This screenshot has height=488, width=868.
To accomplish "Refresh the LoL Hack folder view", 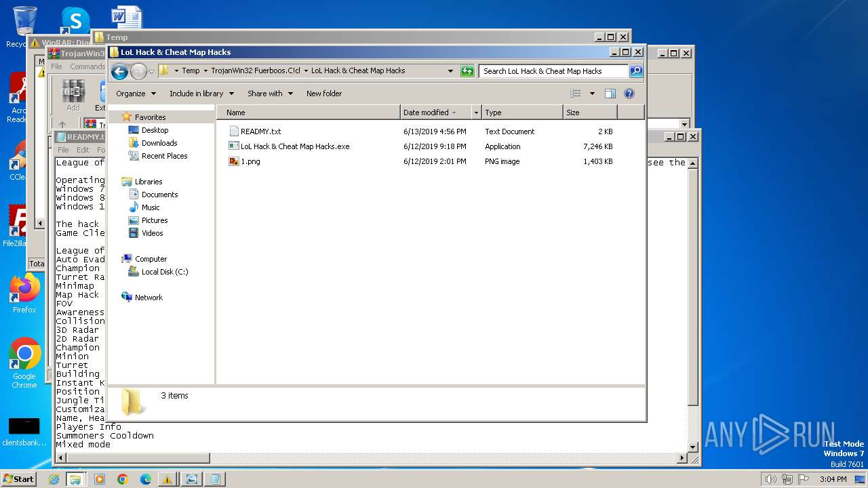I will (467, 70).
